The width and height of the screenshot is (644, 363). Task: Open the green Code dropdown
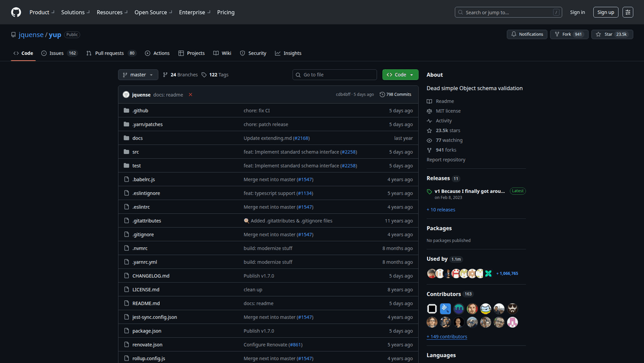400,75
